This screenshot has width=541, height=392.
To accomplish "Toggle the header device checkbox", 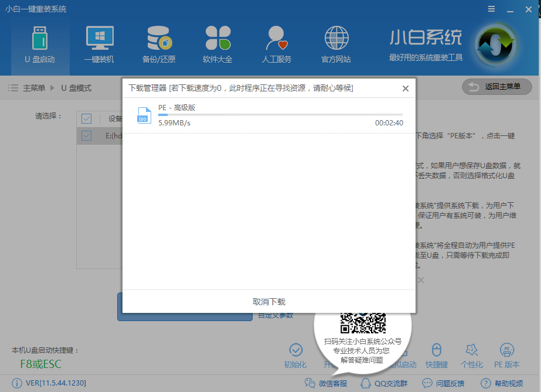I will coord(86,118).
